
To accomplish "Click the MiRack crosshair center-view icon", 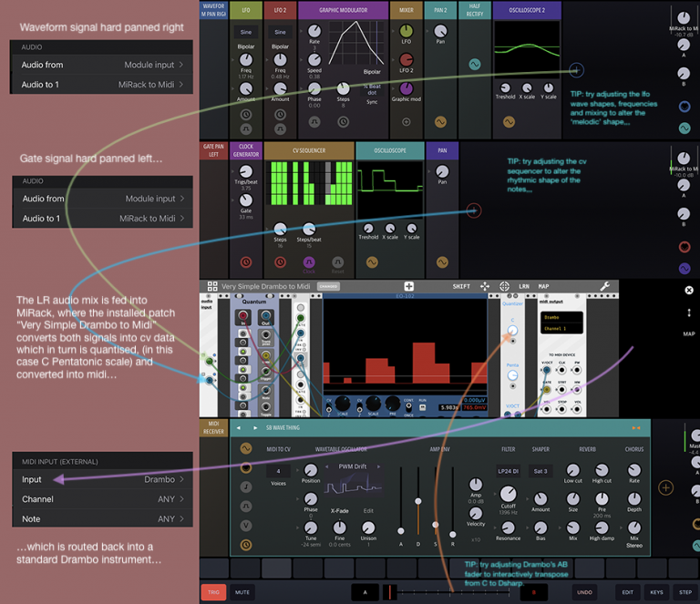I will click(504, 286).
